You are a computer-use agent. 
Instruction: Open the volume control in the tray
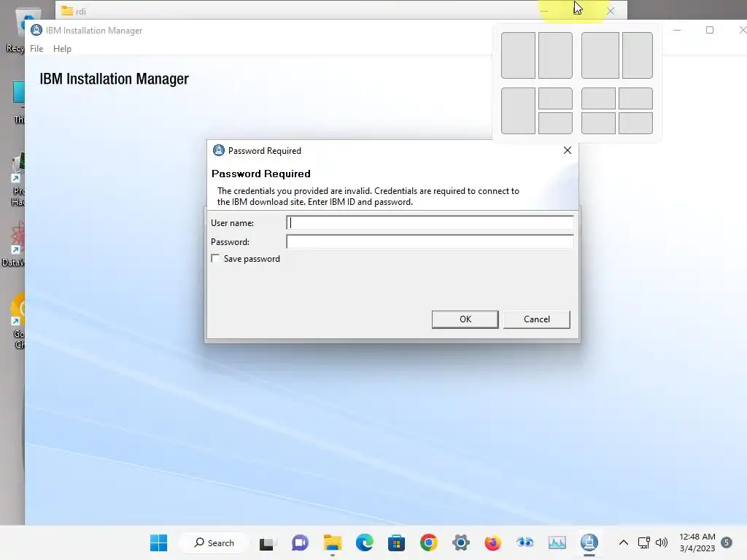(661, 542)
